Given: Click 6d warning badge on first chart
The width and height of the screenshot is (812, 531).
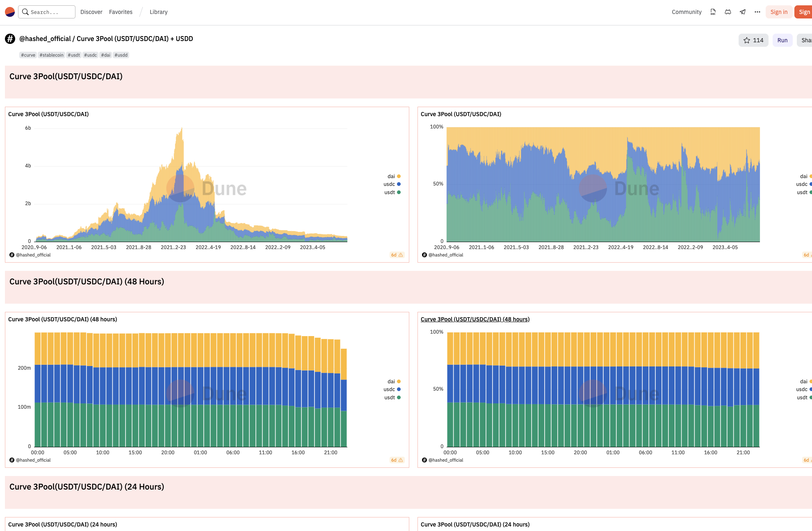Looking at the screenshot, I should pos(397,255).
